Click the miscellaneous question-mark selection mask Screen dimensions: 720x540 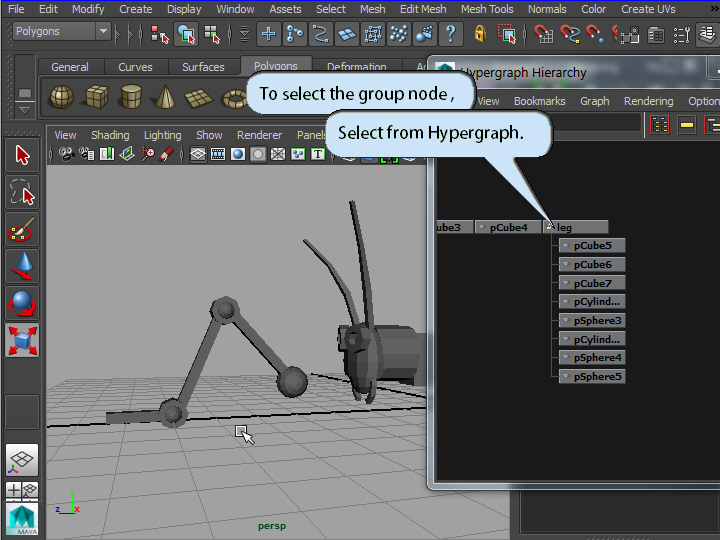pos(451,34)
